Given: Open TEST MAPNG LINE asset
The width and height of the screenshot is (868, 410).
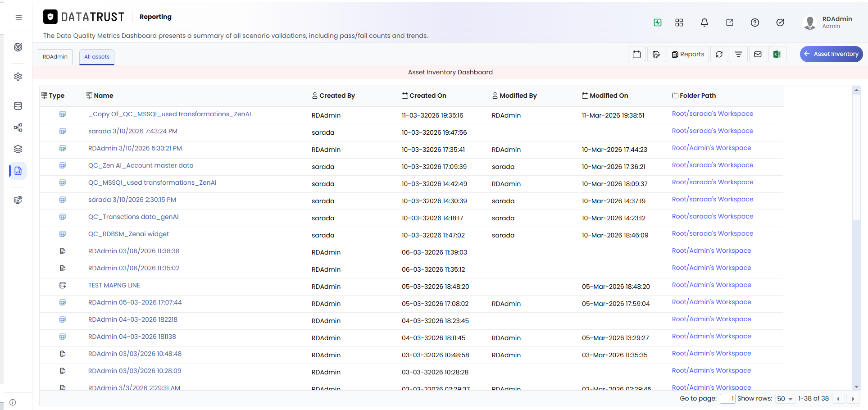Looking at the screenshot, I should tap(114, 285).
